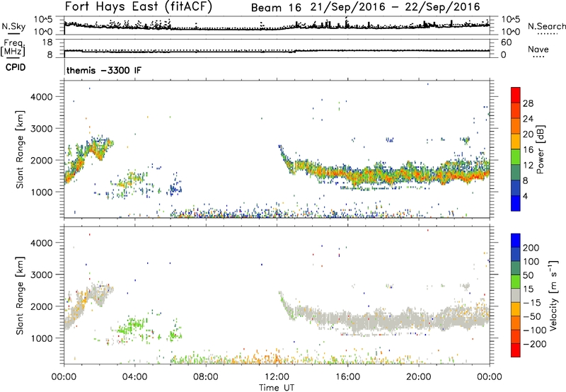Click the '12:00' time tick label
The height and width of the screenshot is (392, 566).
[x=277, y=377]
